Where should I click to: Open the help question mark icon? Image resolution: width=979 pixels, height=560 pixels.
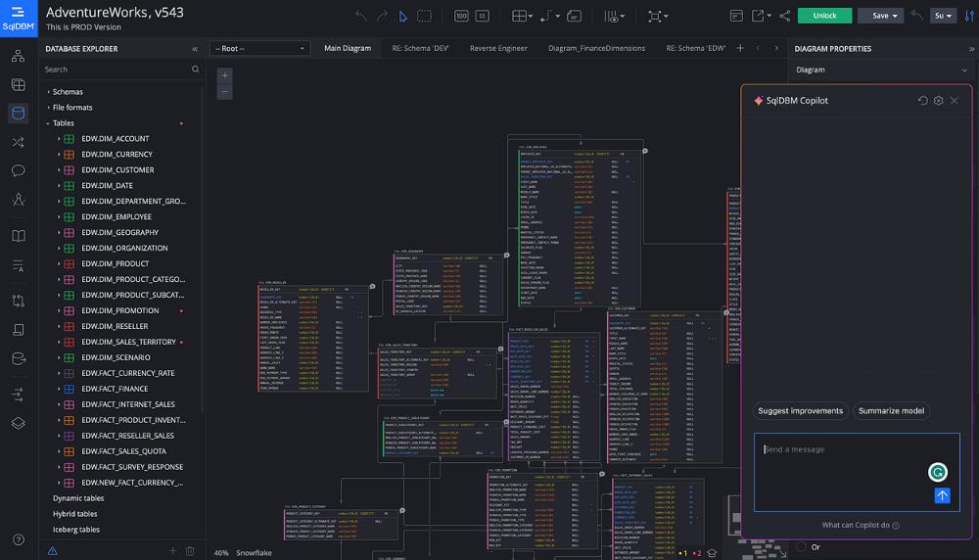pos(18,539)
